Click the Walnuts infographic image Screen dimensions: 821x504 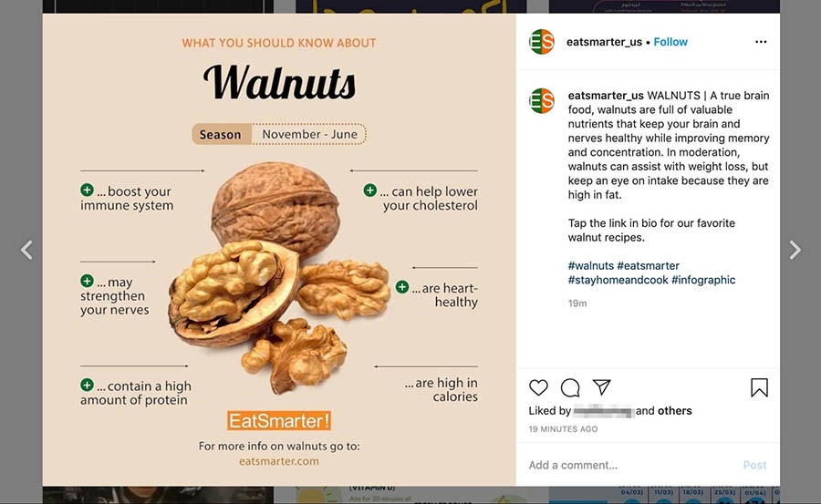click(279, 250)
